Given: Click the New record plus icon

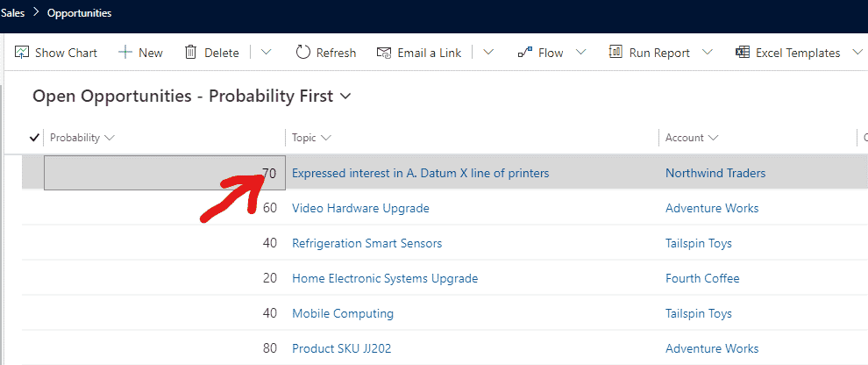Looking at the screenshot, I should point(125,53).
